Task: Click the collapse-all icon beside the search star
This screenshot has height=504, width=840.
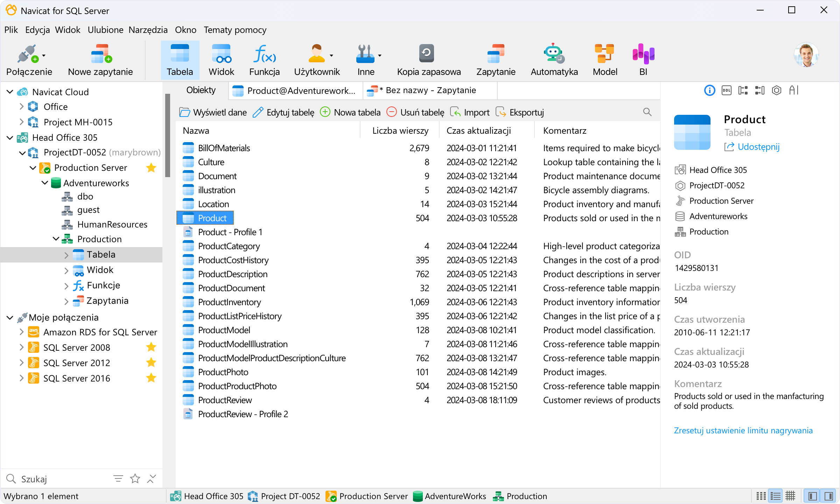Action: click(x=151, y=478)
